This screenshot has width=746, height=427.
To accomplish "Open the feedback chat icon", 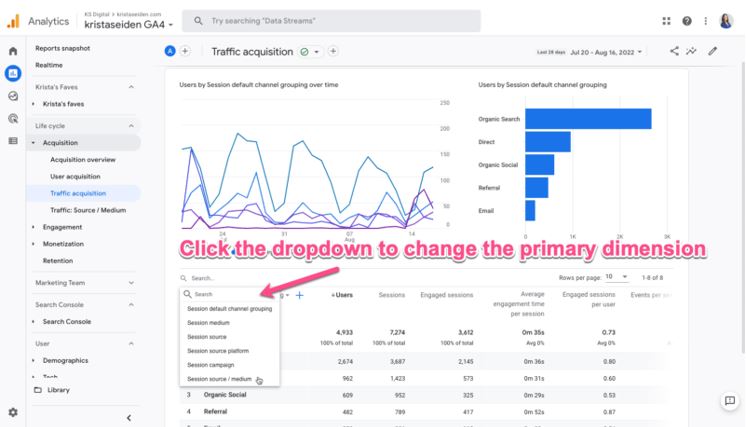I will click(729, 401).
